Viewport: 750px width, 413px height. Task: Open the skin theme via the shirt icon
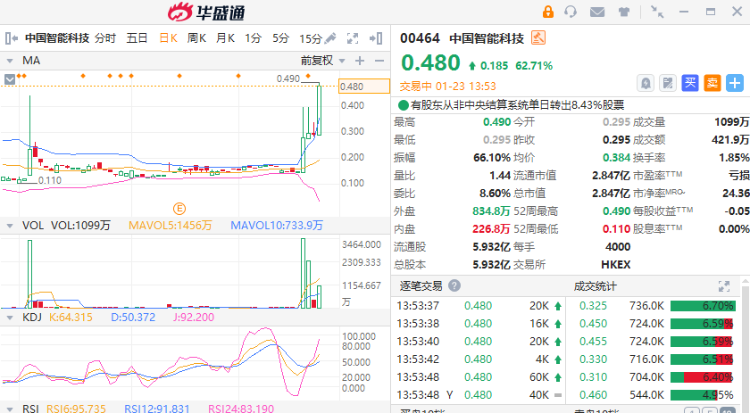(624, 11)
